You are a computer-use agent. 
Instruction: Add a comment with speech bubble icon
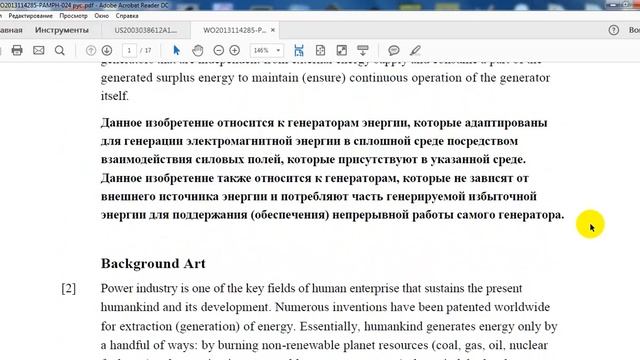394,50
